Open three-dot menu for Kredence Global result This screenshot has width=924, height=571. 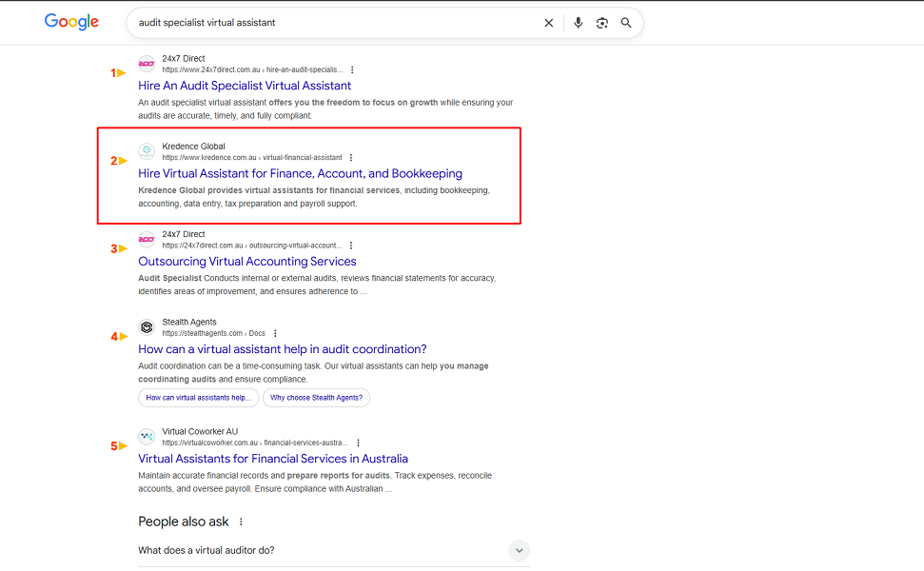(351, 158)
